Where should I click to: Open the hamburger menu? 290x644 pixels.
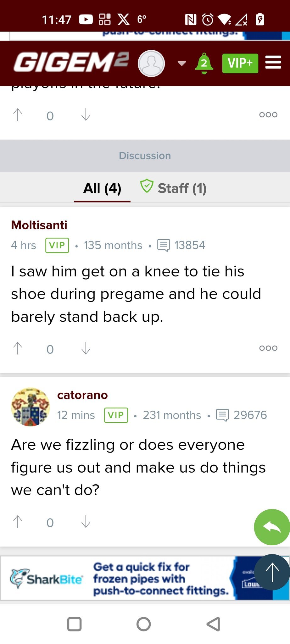coord(273,63)
